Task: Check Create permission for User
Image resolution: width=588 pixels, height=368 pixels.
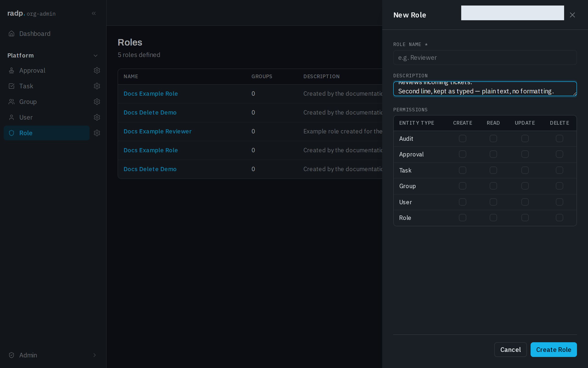Action: pos(462,202)
